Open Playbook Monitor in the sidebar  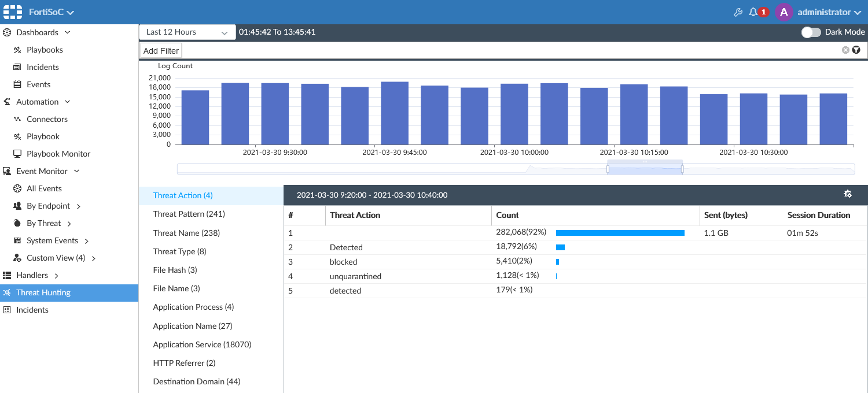coord(58,154)
